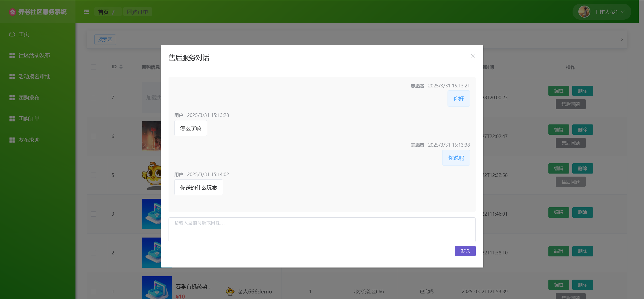Click grid icon beside 团购发布
The image size is (644, 299).
12,97
